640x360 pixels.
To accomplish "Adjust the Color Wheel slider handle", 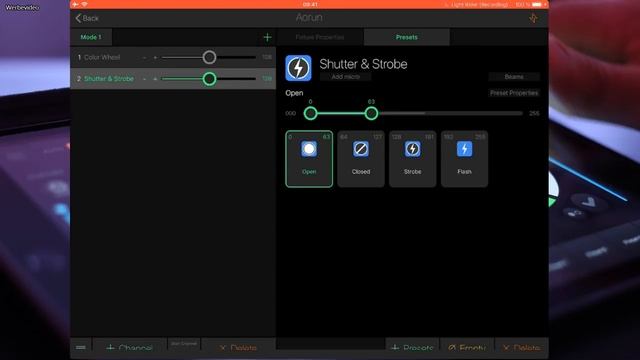I will tap(209, 58).
